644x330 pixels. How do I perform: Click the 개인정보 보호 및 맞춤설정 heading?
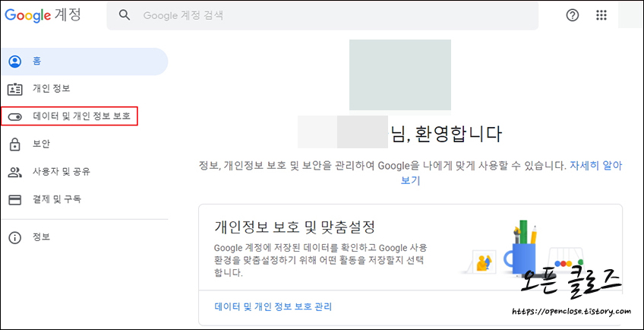coord(295,227)
